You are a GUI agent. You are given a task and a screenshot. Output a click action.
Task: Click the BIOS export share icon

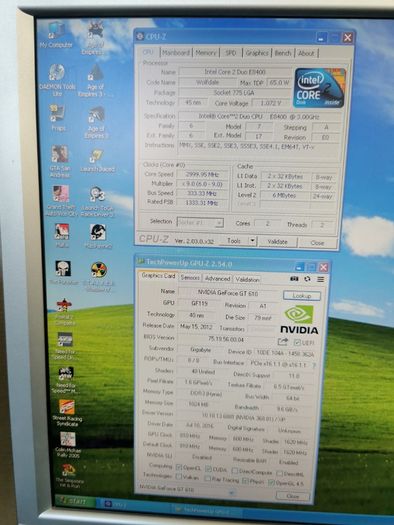(x=283, y=342)
